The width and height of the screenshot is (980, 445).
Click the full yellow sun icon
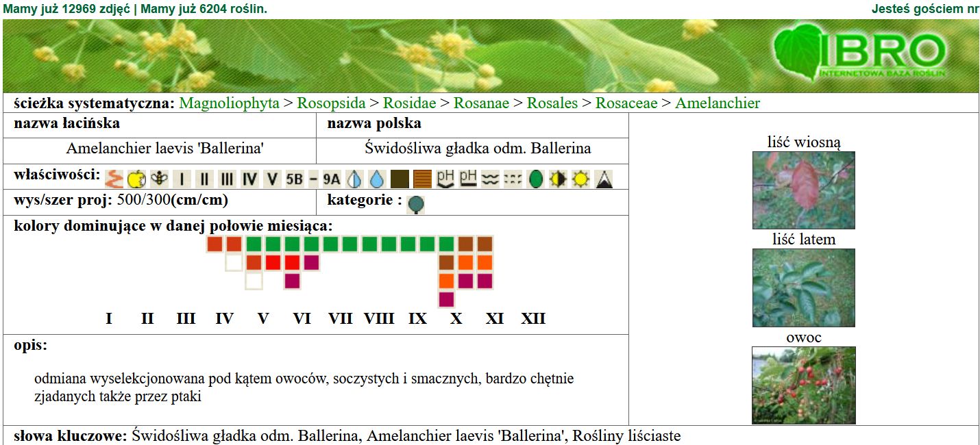(580, 179)
